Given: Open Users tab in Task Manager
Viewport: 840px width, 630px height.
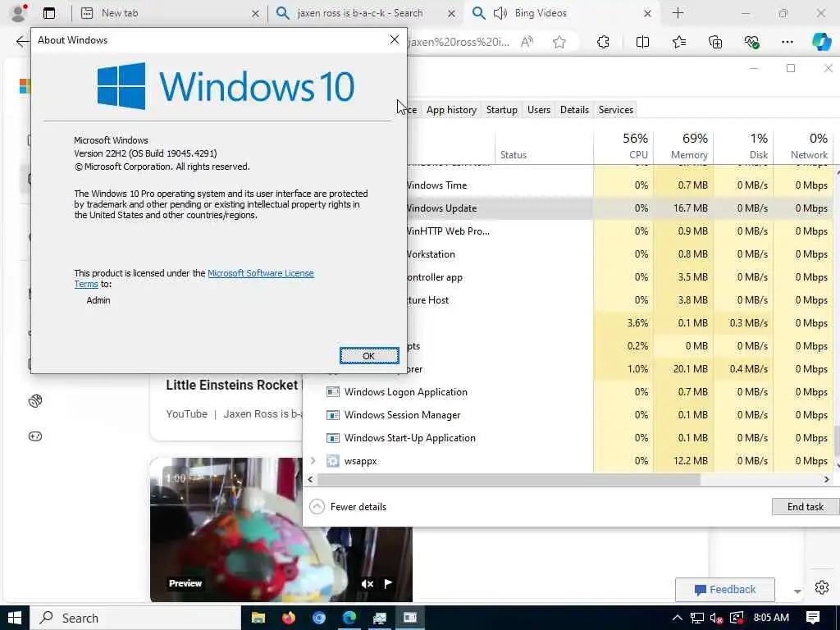Looking at the screenshot, I should coord(538,110).
